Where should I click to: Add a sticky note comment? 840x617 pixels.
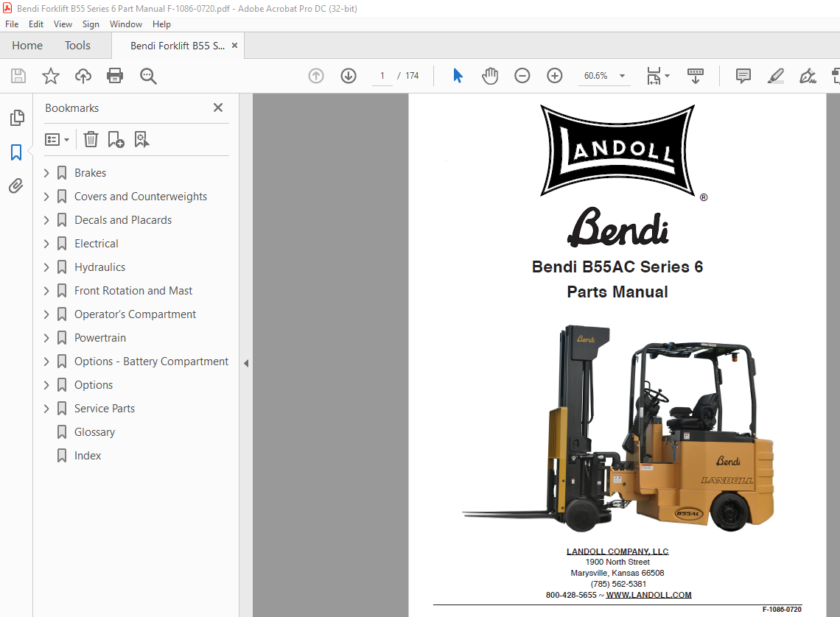click(x=743, y=76)
